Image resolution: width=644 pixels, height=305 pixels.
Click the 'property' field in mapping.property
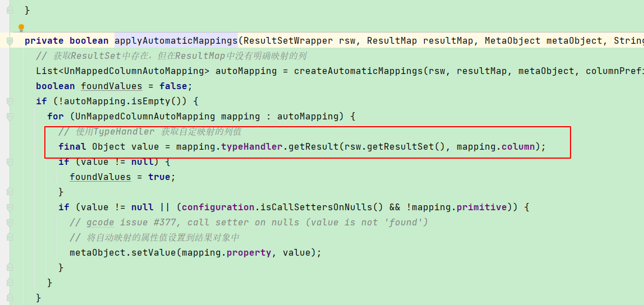(249, 252)
